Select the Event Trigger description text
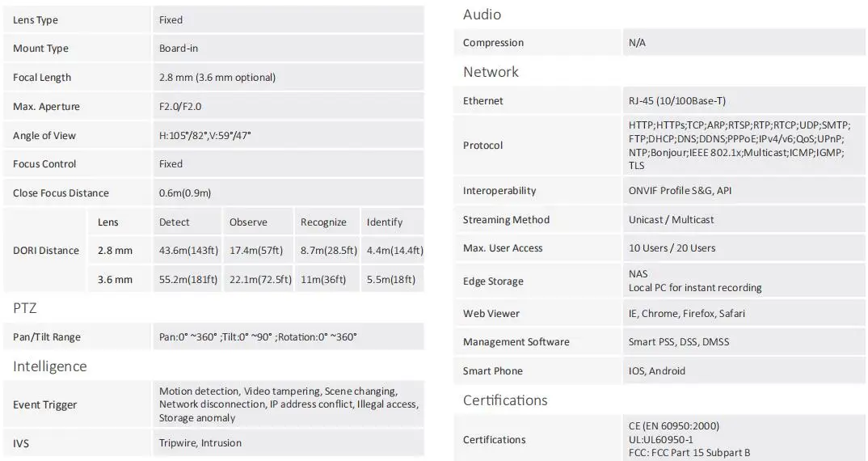The height and width of the screenshot is (461, 868). tap(289, 404)
